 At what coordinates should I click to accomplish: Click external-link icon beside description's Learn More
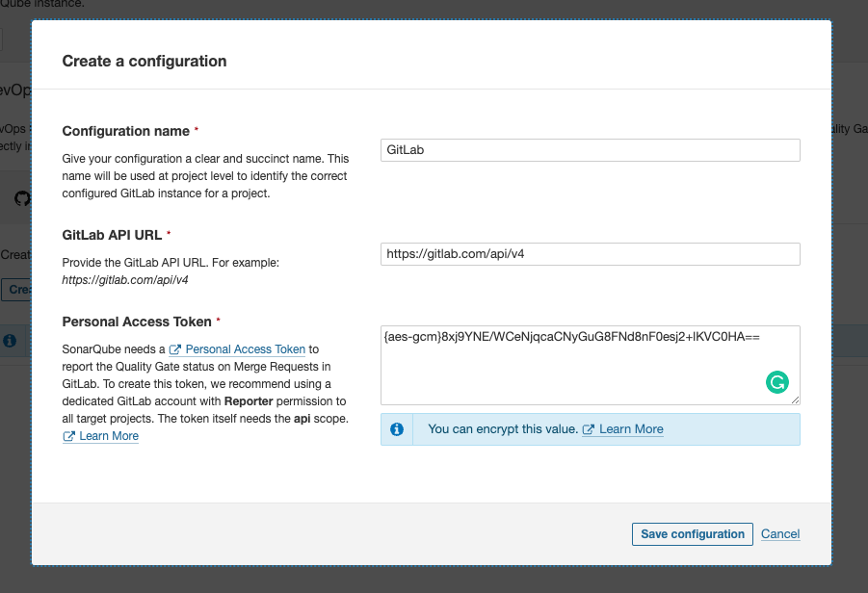click(x=69, y=437)
